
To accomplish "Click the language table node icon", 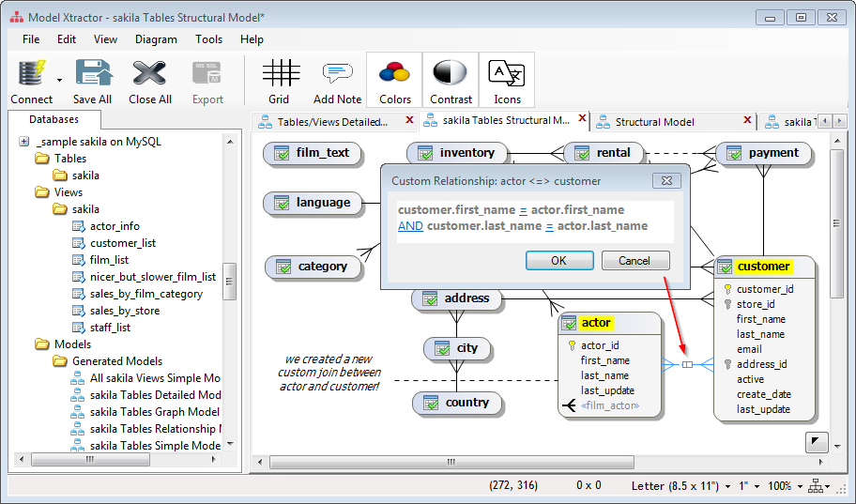I will coord(282,203).
